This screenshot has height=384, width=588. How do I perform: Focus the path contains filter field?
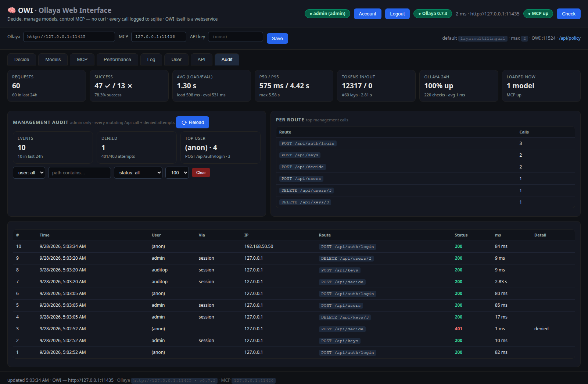pos(79,173)
